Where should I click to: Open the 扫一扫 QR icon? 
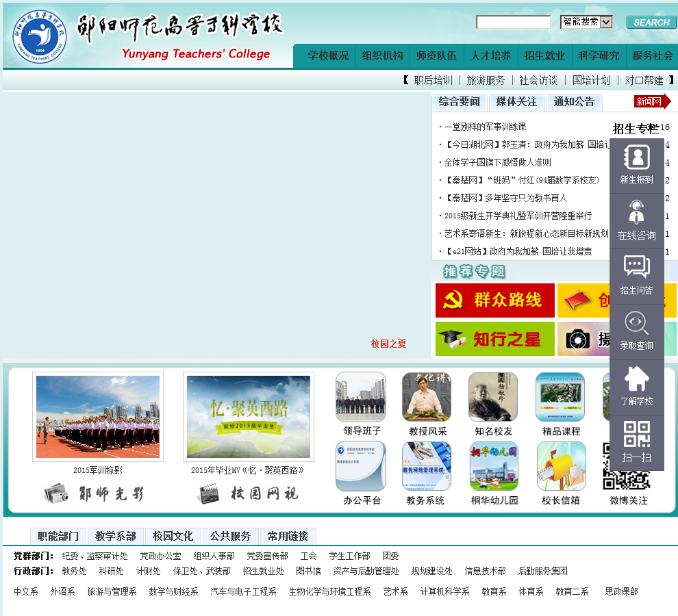(x=636, y=433)
